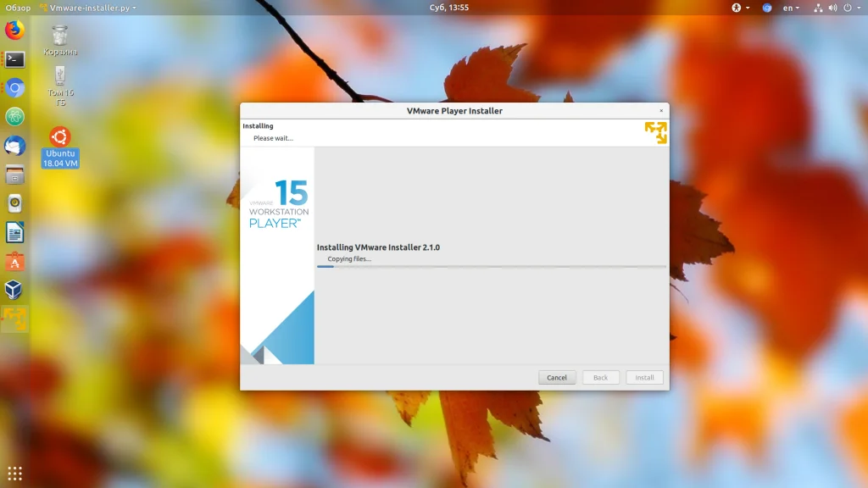This screenshot has width=868, height=488.
Task: Open the Корзина trash desktop icon
Action: click(x=60, y=41)
